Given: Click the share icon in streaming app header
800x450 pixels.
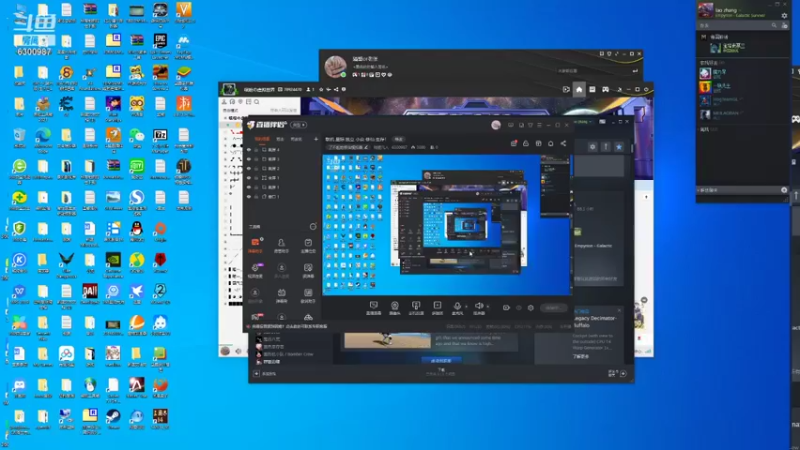Looking at the screenshot, I should 563,143.
